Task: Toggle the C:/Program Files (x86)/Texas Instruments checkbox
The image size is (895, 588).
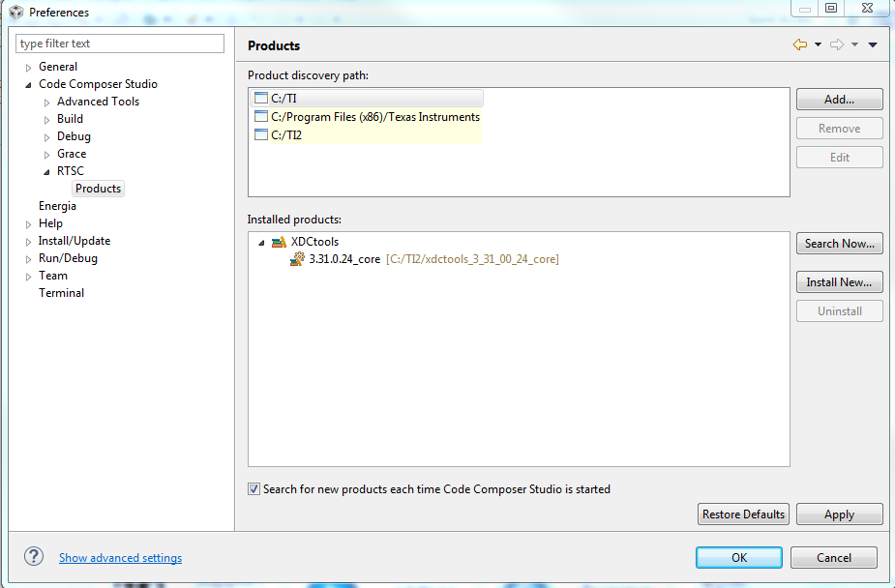Action: 261,116
